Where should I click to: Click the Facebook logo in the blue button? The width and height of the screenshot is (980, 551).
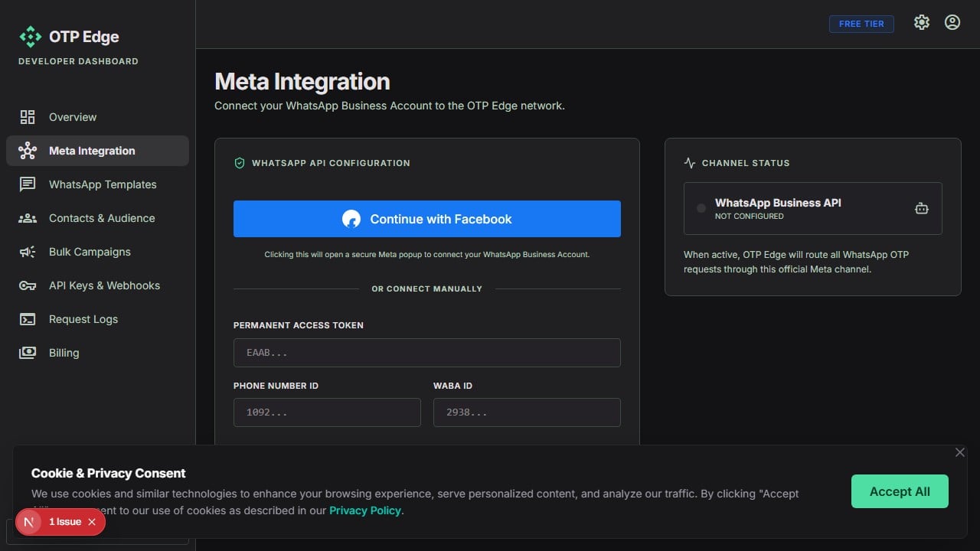[351, 219]
